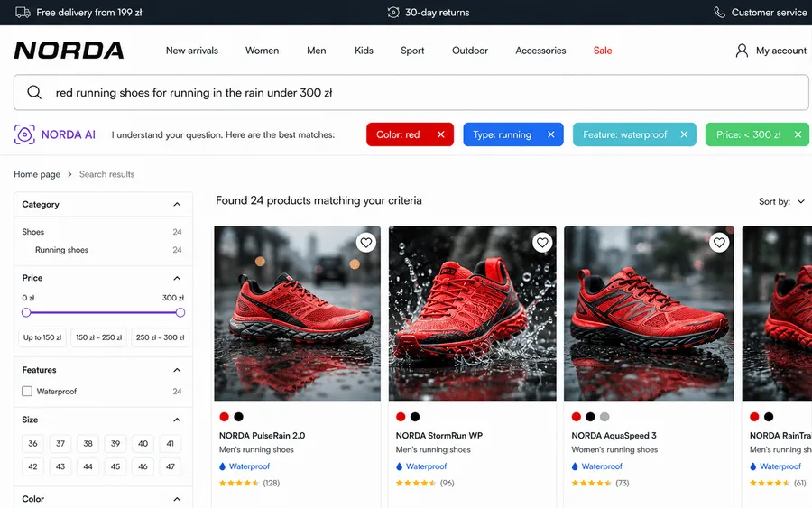Select size 39
Image resolution: width=812 pixels, height=508 pixels.
coord(115,444)
